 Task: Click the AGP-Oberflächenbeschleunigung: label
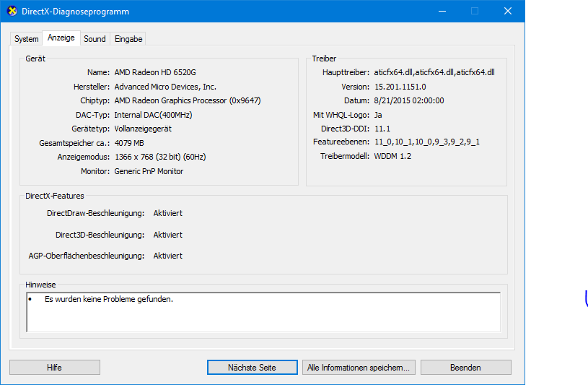(87, 256)
